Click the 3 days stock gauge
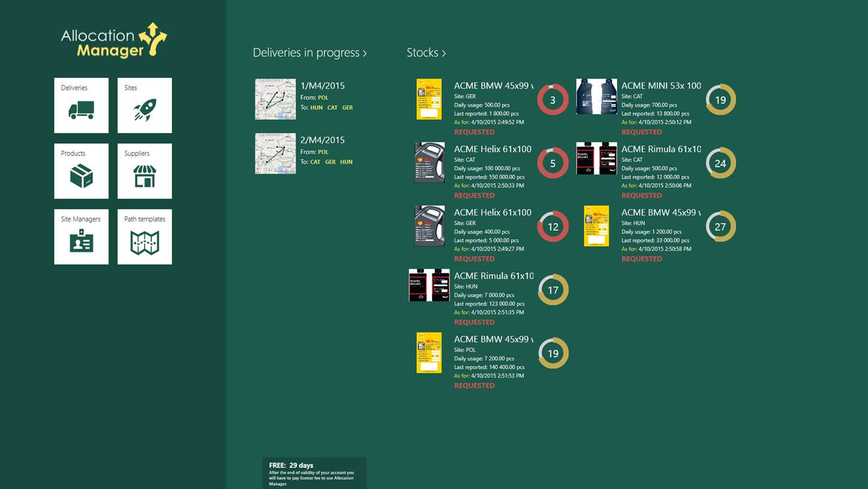 point(553,100)
